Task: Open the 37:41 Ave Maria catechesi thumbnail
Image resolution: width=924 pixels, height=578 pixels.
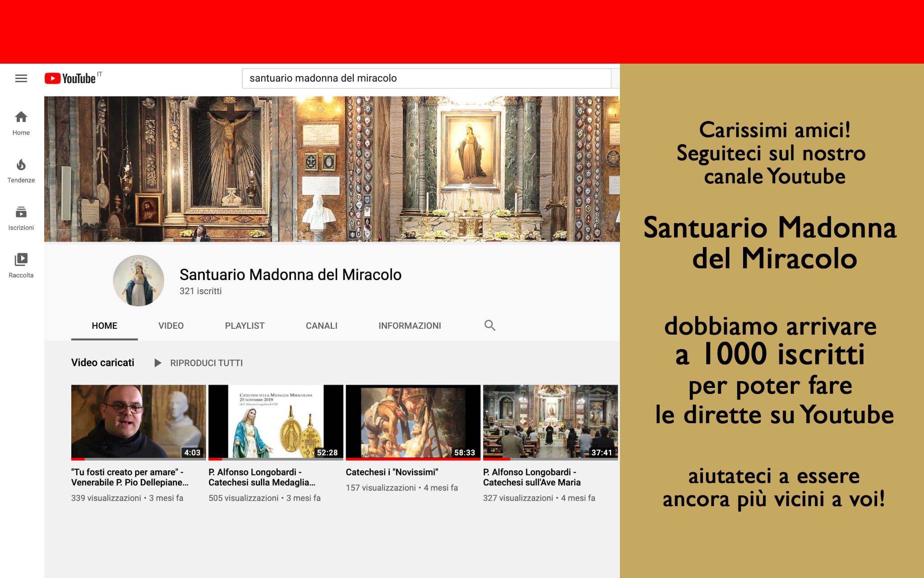Action: point(550,422)
